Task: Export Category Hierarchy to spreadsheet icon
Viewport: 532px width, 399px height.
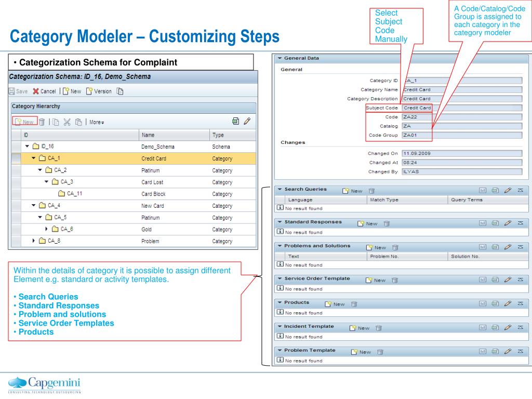Action: pyautogui.click(x=236, y=121)
